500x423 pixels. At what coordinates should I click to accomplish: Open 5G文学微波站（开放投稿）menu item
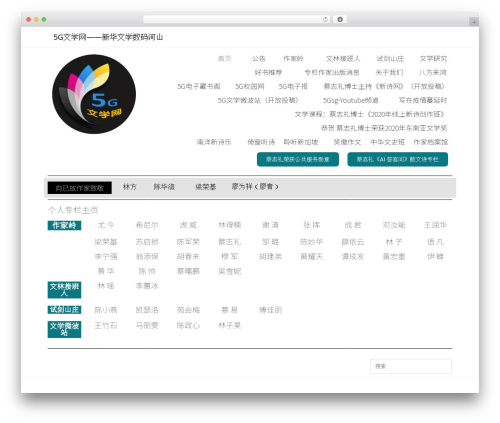coord(259,100)
